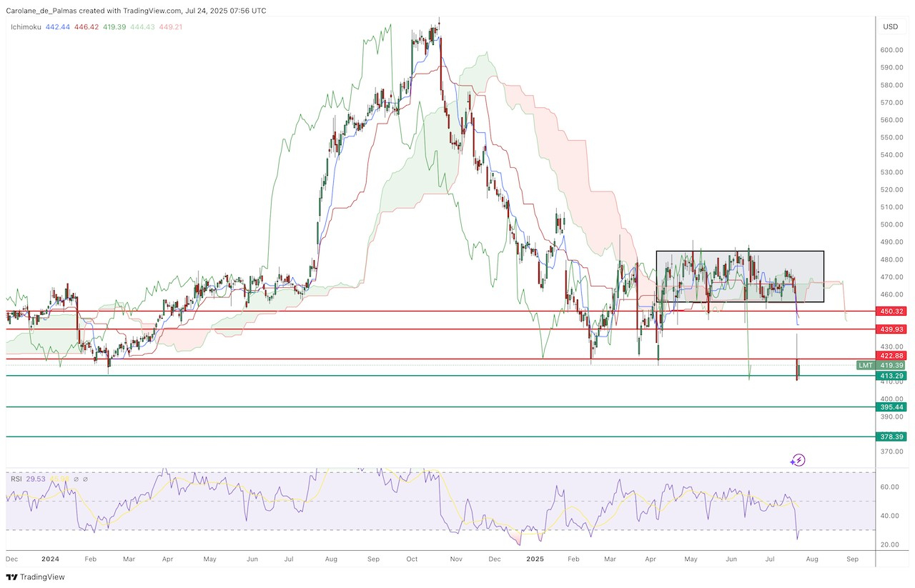This screenshot has height=588, width=915.
Task: Click the red 422.88 price label
Action: pyautogui.click(x=893, y=356)
